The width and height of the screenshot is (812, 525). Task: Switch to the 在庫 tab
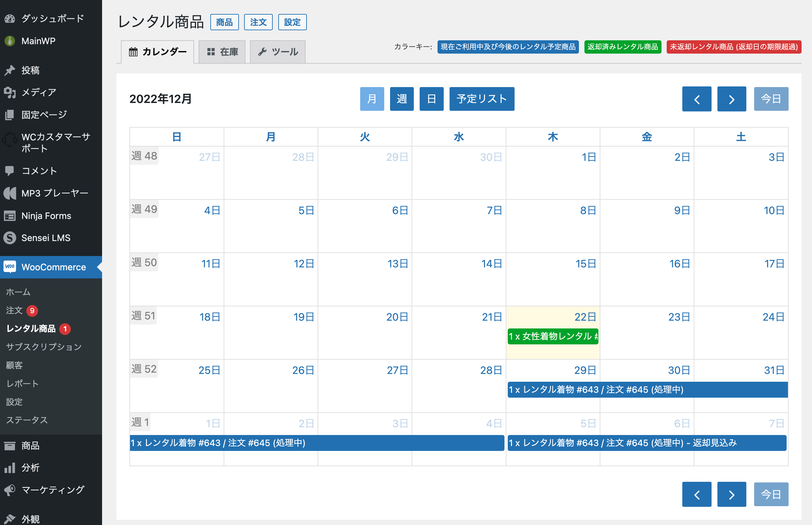coord(222,52)
